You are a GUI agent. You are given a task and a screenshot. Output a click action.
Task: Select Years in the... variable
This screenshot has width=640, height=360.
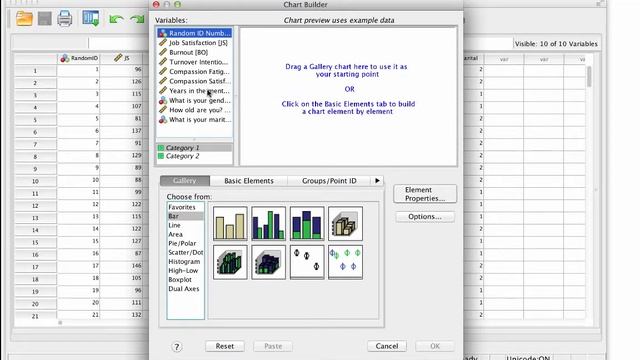click(x=195, y=91)
